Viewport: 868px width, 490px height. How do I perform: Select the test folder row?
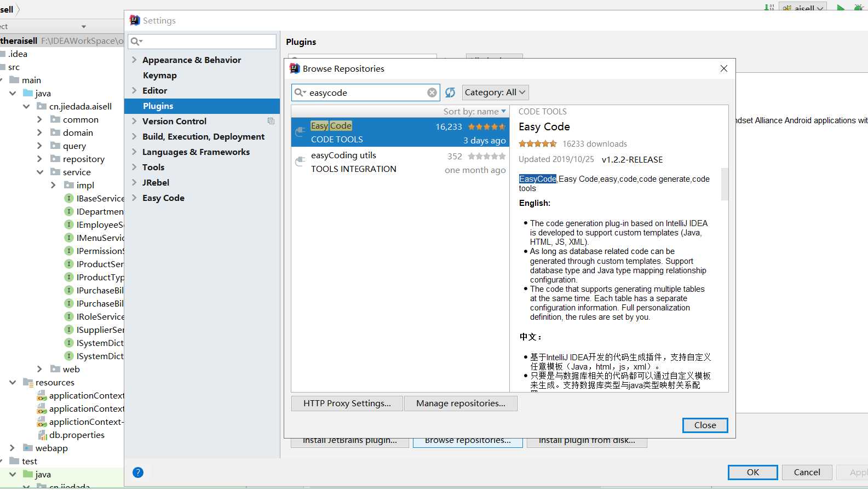[62, 461]
